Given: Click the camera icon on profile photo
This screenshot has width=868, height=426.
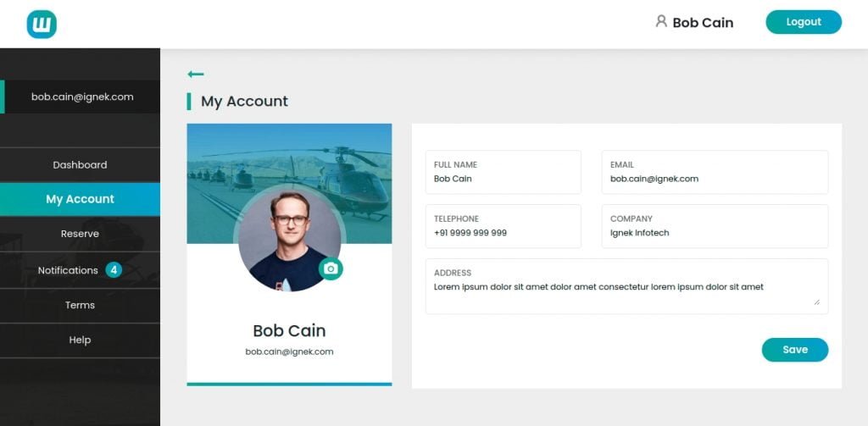Looking at the screenshot, I should [x=331, y=268].
